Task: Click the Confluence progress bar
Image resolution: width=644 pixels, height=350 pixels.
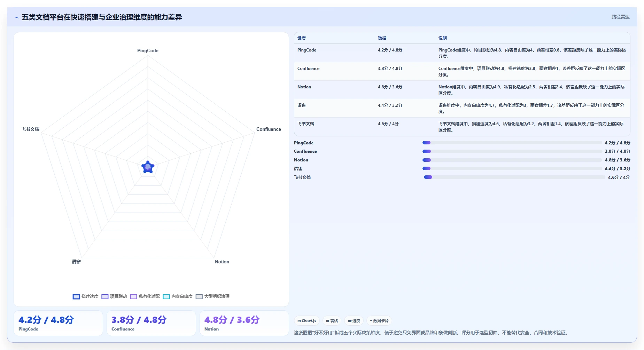Action: click(x=512, y=151)
